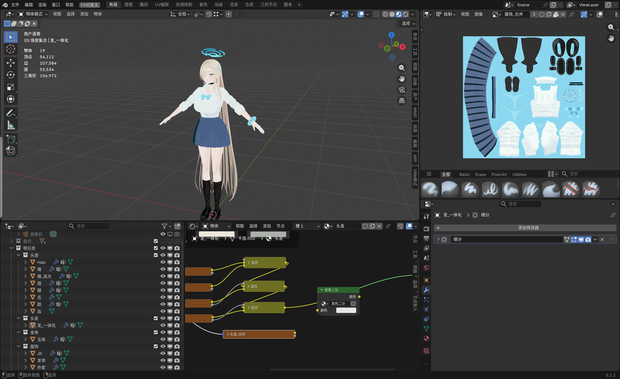Screen dimensions: 620x379
Task: Toggle camera view in the 3D viewport
Action: 402,90
